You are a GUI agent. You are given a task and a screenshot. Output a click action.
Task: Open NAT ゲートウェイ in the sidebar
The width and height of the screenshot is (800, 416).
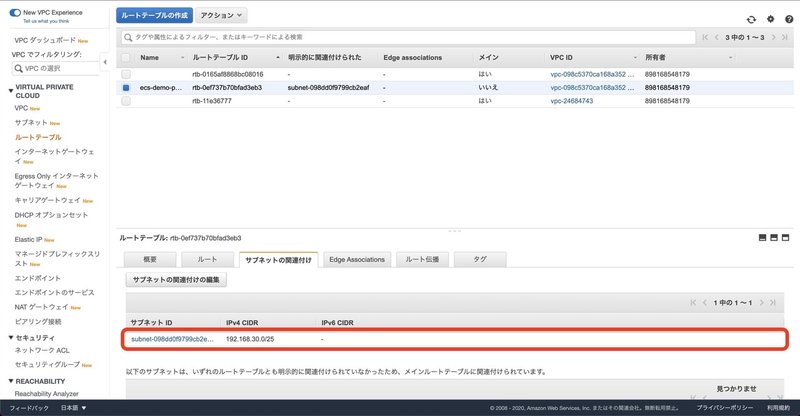(41, 307)
